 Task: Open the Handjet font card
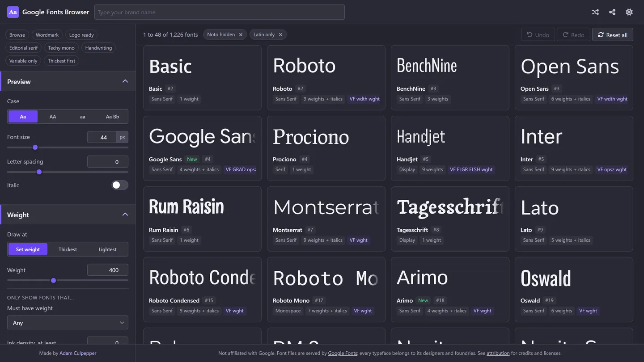450,148
